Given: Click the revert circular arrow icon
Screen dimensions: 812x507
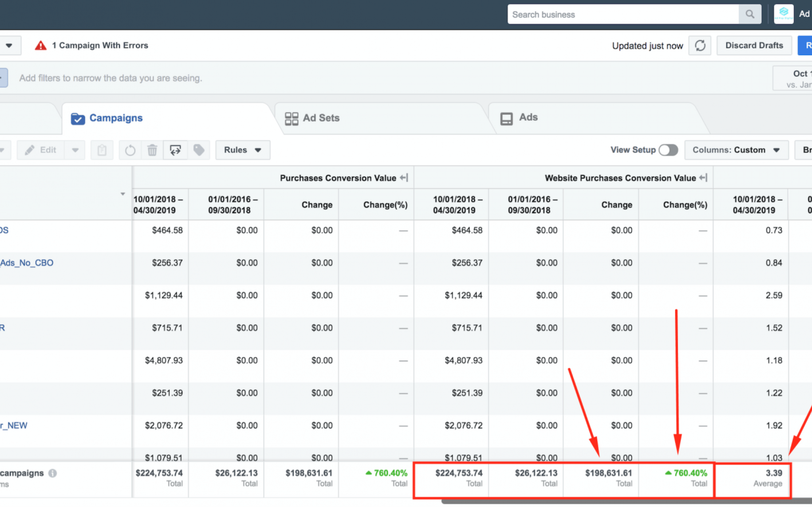Looking at the screenshot, I should tap(130, 150).
